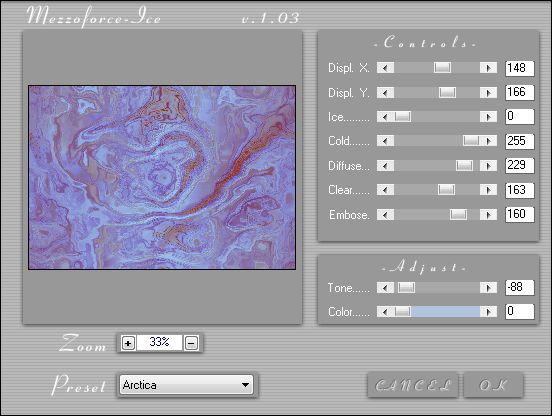The width and height of the screenshot is (552, 416).
Task: Click the zoom out minus button
Action: tap(192, 343)
